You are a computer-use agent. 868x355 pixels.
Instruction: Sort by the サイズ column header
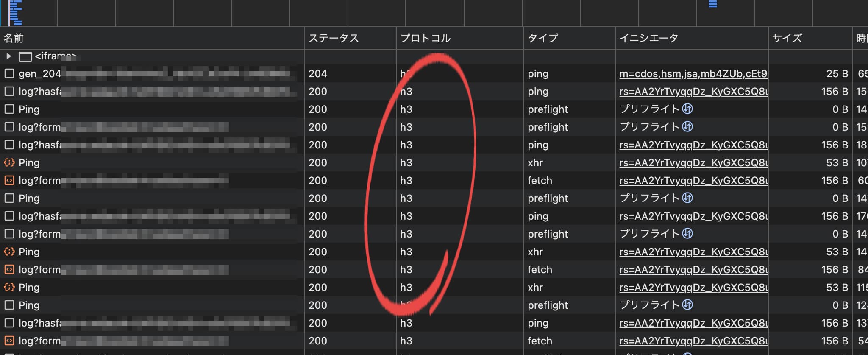click(x=787, y=39)
